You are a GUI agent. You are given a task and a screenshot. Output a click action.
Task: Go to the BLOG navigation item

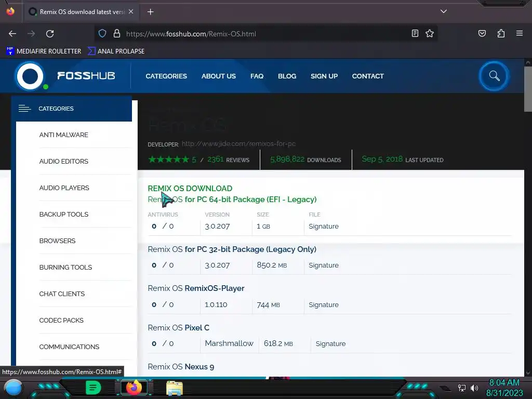coord(287,76)
